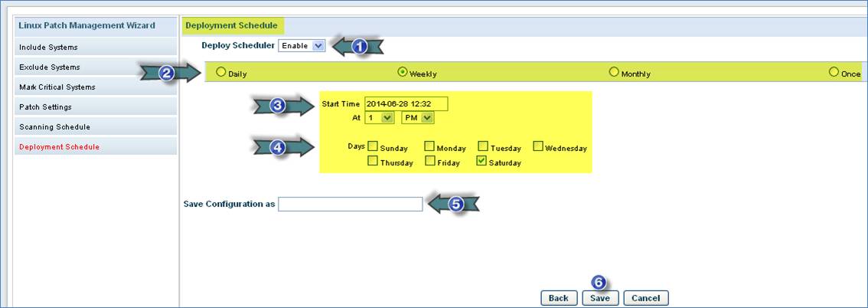Uncheck the Saturday checkbox
This screenshot has height=308, width=868.
point(481,161)
